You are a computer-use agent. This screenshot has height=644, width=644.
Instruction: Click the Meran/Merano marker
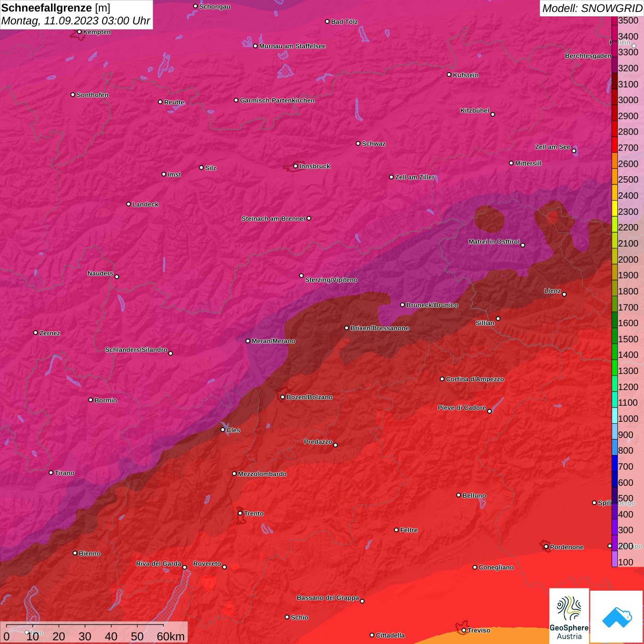[x=247, y=341]
